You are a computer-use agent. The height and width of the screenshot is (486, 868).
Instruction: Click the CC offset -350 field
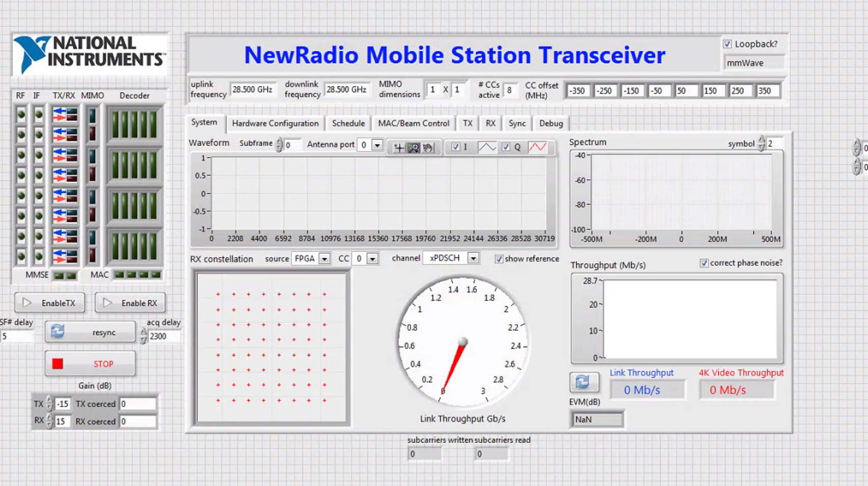pos(578,91)
